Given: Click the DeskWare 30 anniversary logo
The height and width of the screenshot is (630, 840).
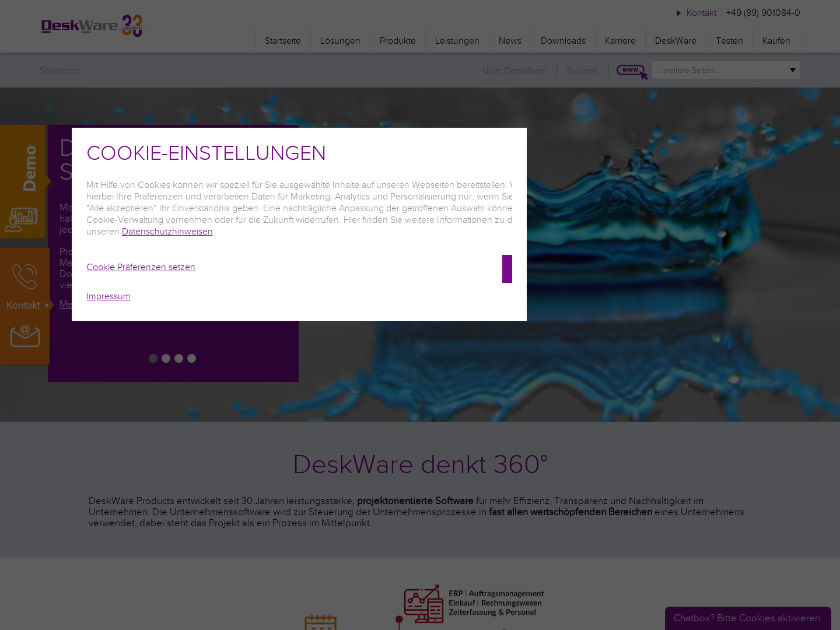Looking at the screenshot, I should (93, 26).
